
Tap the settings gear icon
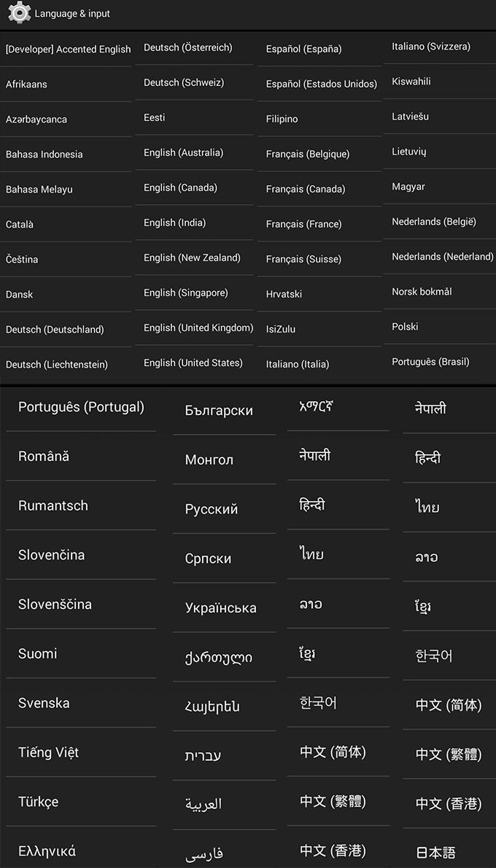(20, 12)
